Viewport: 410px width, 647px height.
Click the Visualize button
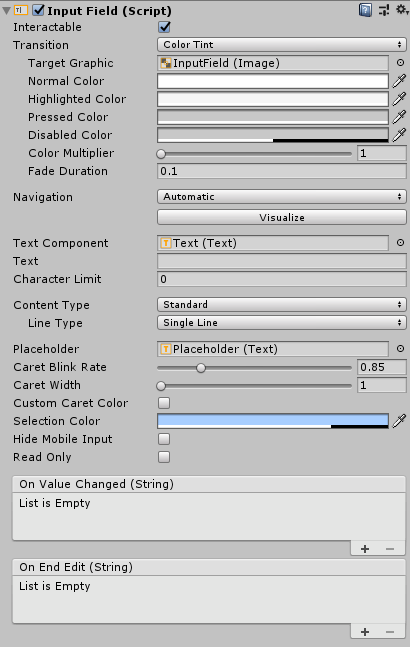282,217
